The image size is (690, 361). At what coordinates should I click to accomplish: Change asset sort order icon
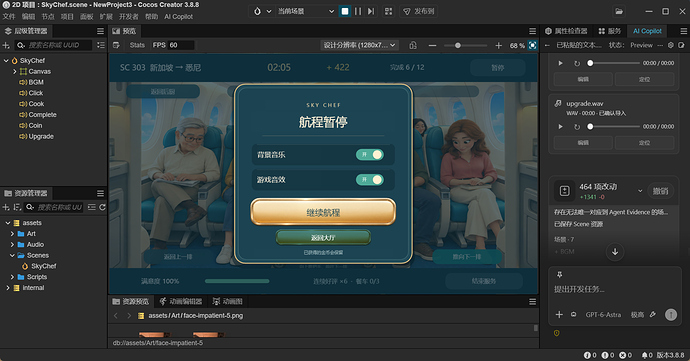click(x=17, y=207)
